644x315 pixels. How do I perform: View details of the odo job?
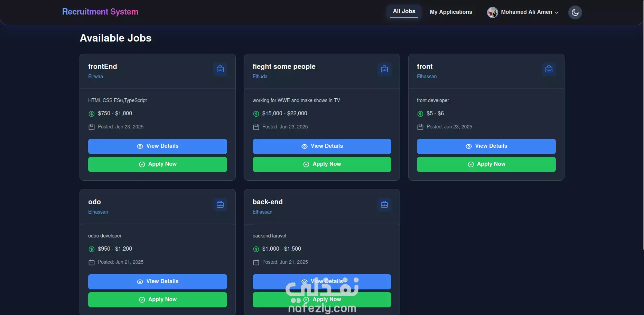(x=158, y=282)
